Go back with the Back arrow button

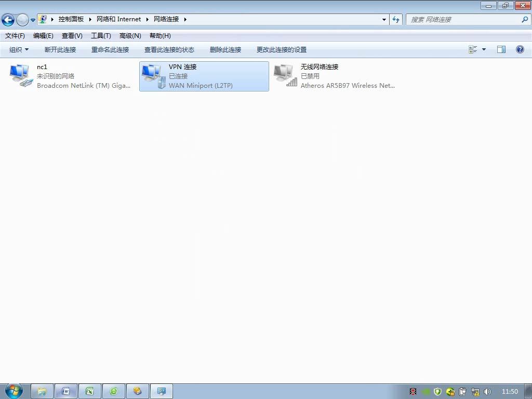[8, 20]
